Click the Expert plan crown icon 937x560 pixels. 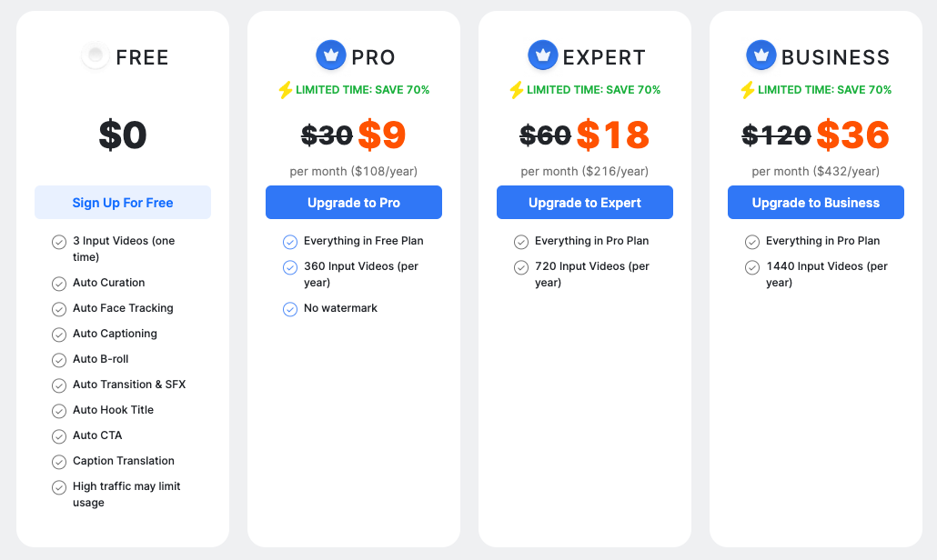(x=543, y=56)
